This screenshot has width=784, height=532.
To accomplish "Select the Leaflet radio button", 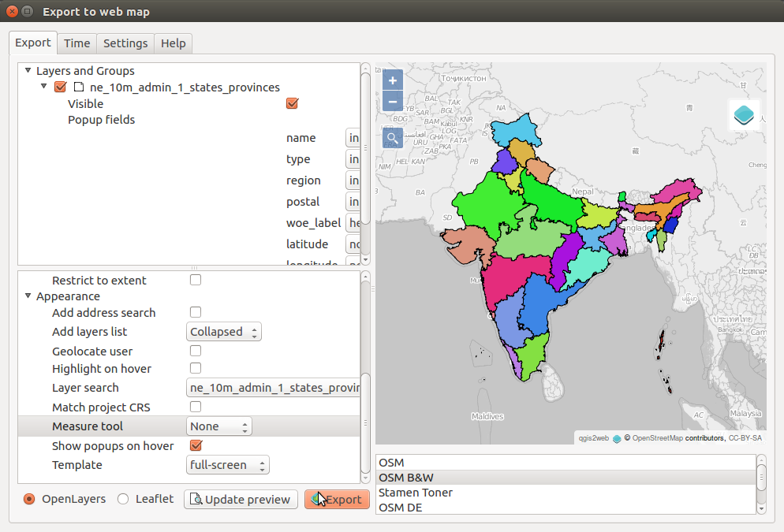I will [x=122, y=499].
